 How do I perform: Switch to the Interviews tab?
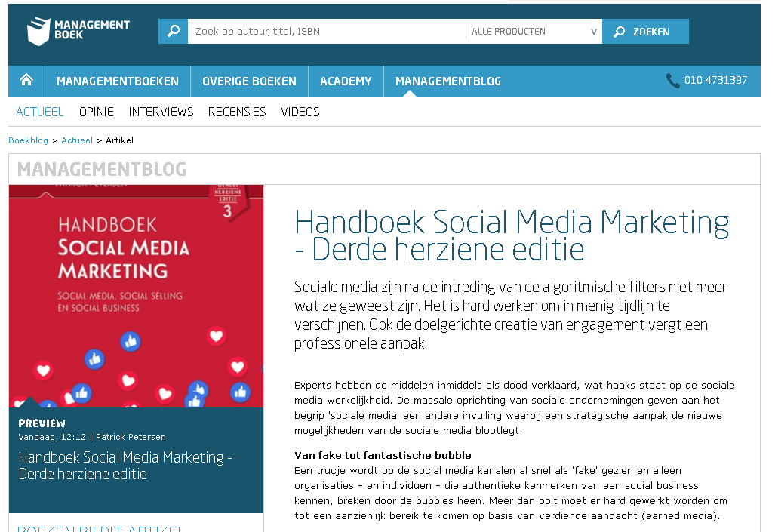(x=161, y=112)
